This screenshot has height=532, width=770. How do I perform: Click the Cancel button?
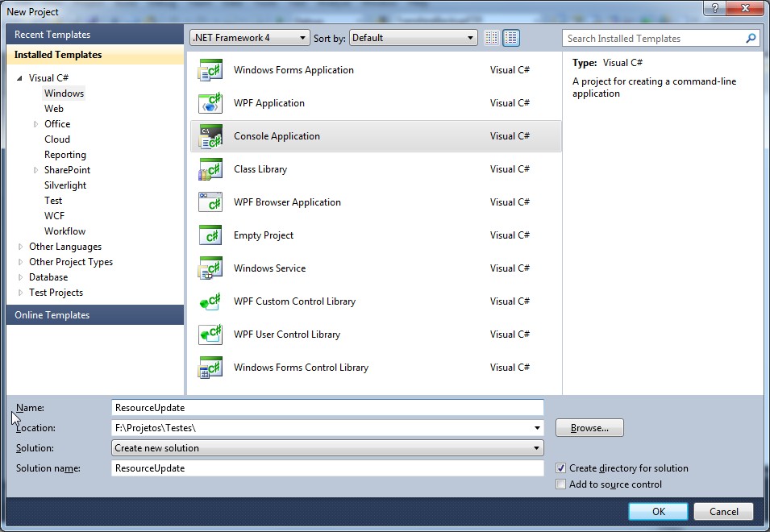click(723, 511)
